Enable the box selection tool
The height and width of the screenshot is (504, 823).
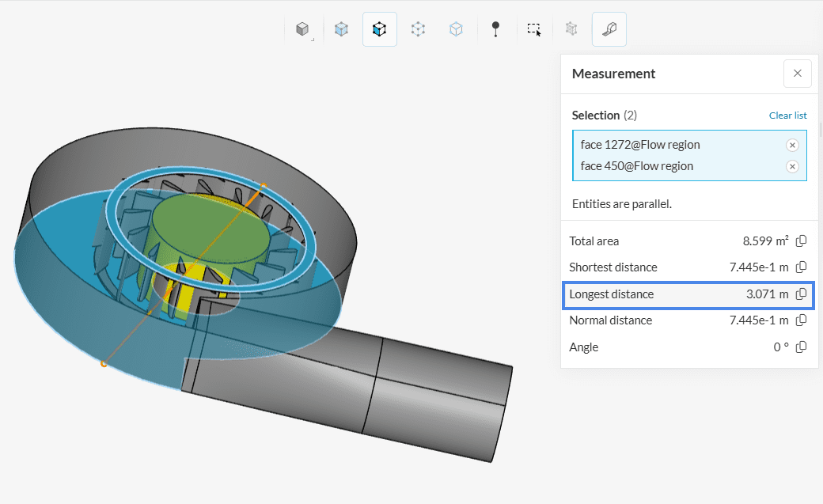[534, 29]
